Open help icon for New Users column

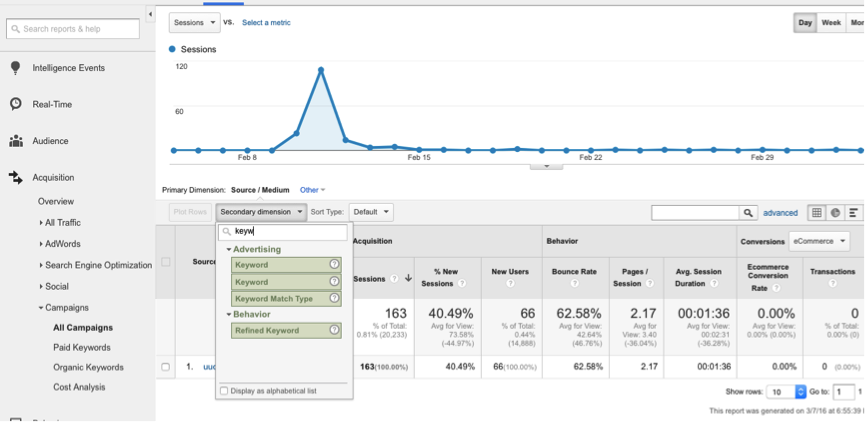tap(510, 284)
